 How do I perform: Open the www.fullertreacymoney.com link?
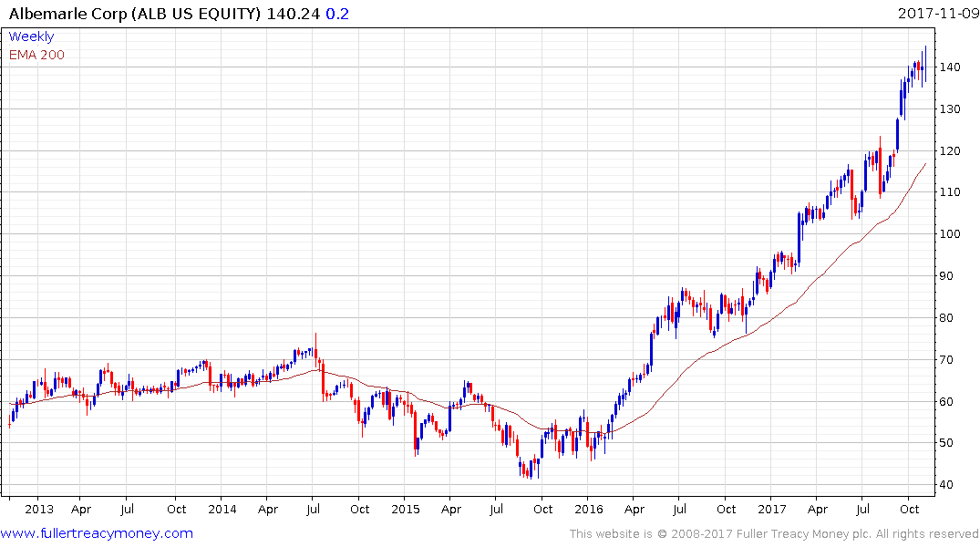(x=97, y=533)
